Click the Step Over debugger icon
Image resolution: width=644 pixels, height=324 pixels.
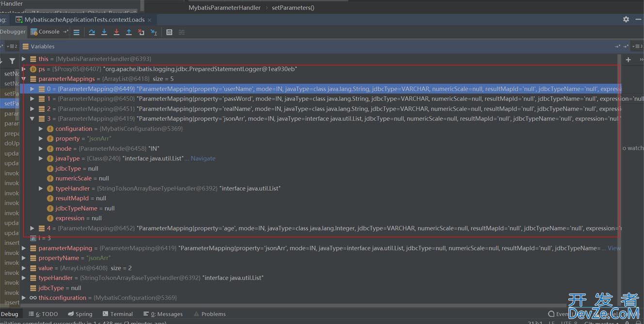click(92, 32)
